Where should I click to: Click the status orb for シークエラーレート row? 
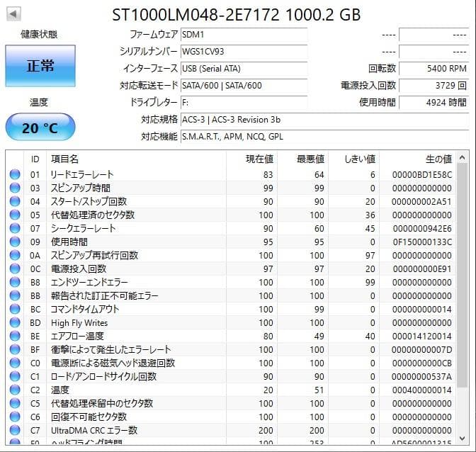pos(15,228)
